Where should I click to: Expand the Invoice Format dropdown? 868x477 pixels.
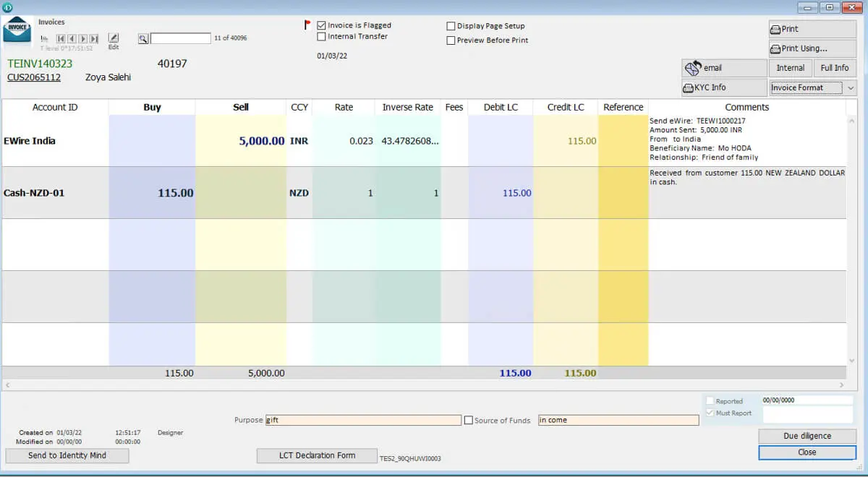click(851, 88)
